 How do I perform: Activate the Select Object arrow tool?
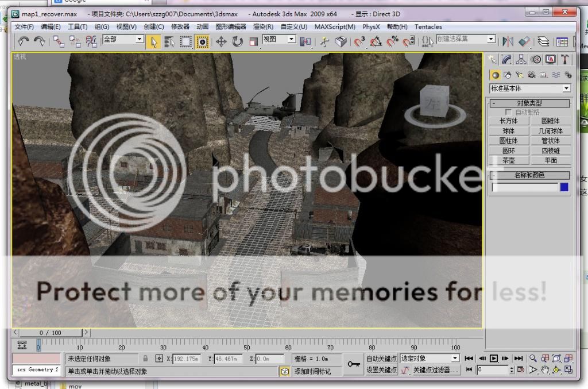[x=153, y=41]
